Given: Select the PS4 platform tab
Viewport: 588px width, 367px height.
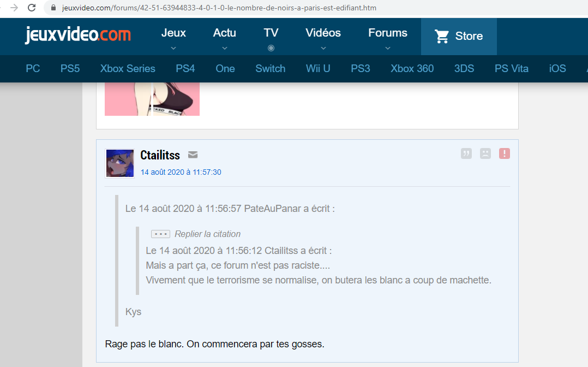Looking at the screenshot, I should 185,68.
